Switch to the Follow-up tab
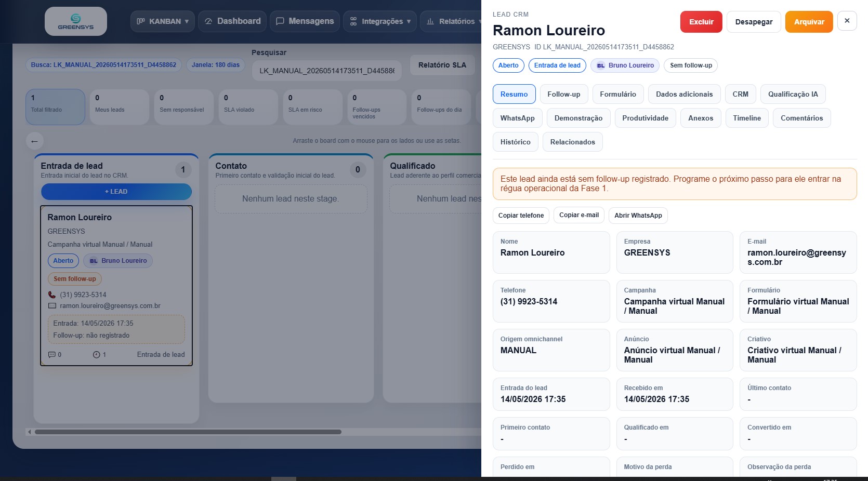The width and height of the screenshot is (868, 481). click(x=564, y=94)
